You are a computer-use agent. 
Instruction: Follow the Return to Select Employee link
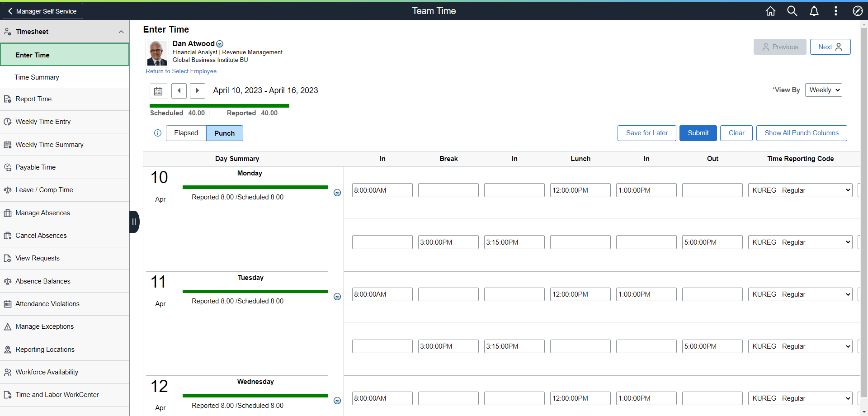pos(181,71)
